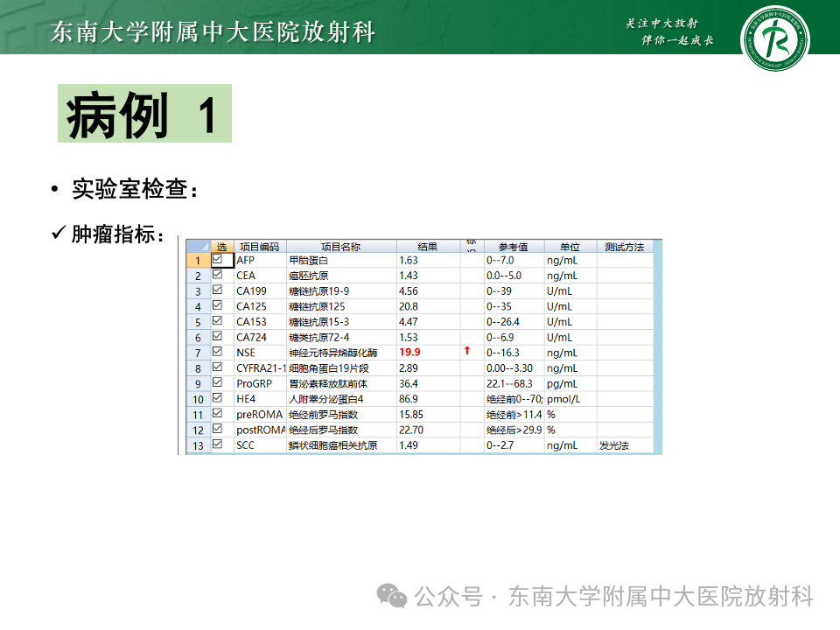The image size is (840, 630).
Task: Click the 36.4 result cell
Action: (428, 384)
